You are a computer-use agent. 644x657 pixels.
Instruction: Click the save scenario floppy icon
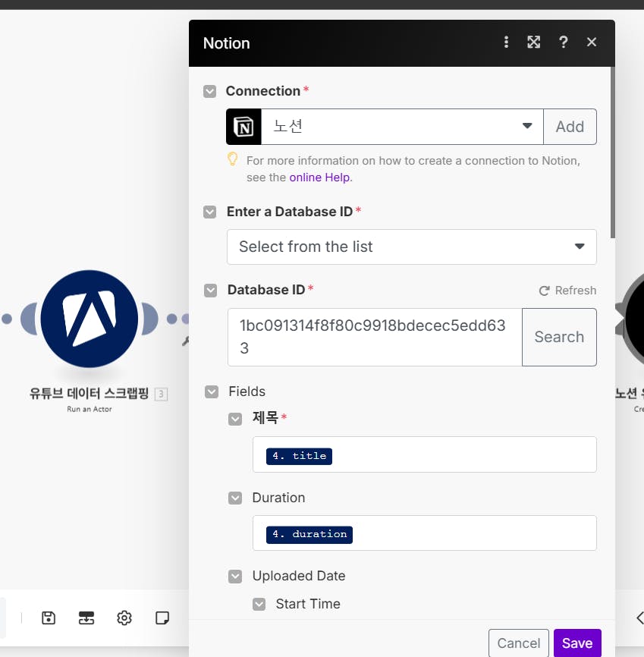(49, 618)
